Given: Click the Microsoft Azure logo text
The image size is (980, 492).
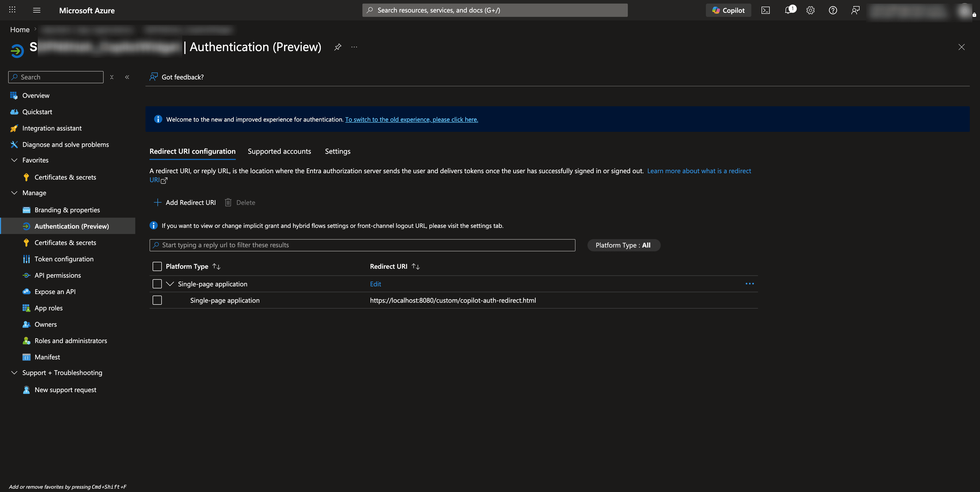Looking at the screenshot, I should coord(87,11).
